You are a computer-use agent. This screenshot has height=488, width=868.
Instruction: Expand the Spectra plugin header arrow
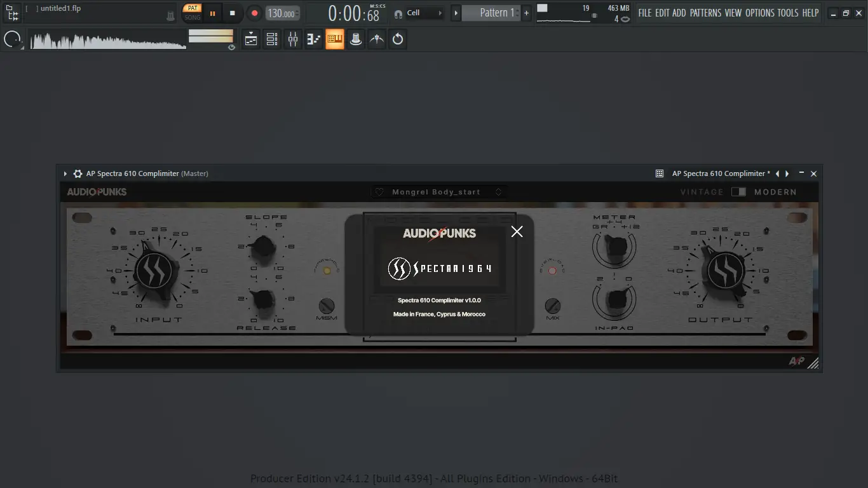click(65, 173)
